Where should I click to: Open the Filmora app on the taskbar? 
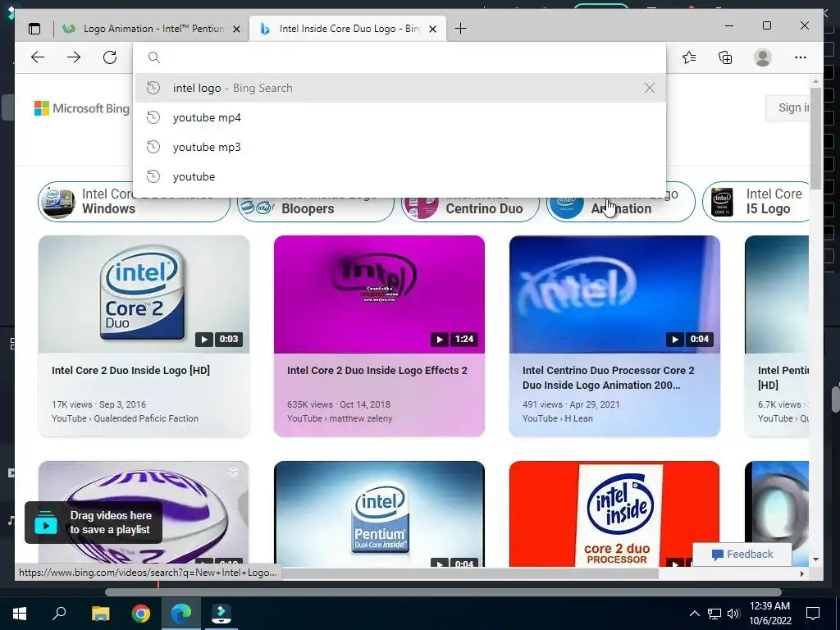pos(221,614)
